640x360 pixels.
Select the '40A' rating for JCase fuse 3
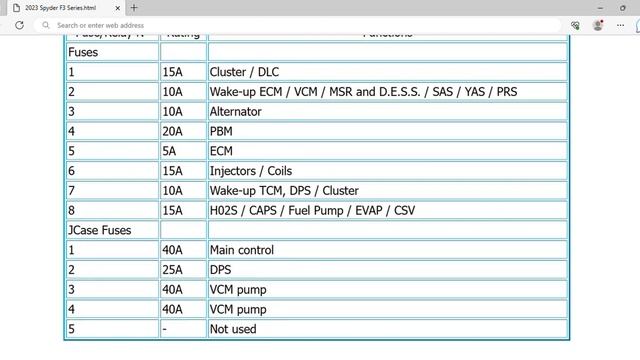183,289
